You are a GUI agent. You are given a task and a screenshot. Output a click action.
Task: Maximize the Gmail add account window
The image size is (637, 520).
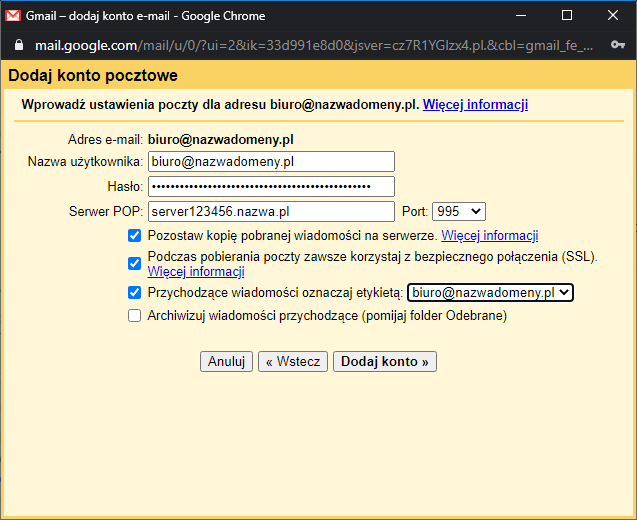(x=567, y=15)
